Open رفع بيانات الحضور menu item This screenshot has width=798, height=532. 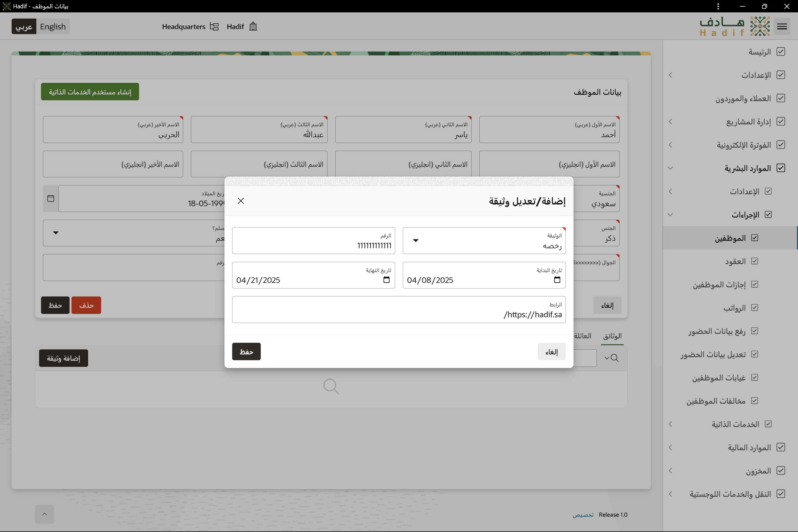tap(717, 331)
